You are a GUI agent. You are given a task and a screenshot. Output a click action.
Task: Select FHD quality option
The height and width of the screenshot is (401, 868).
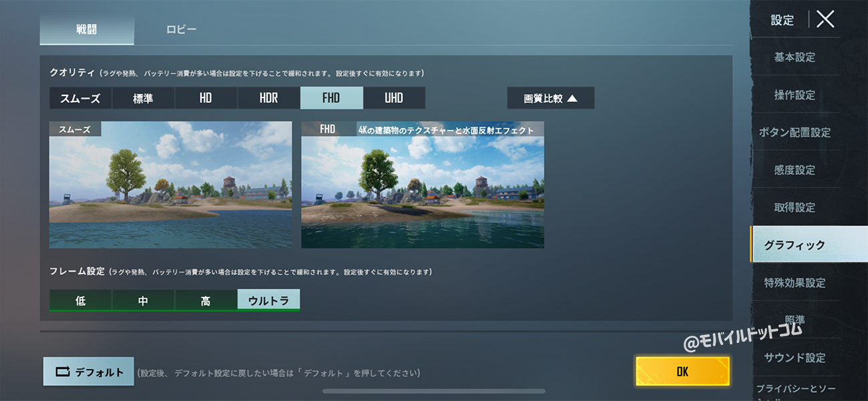click(x=331, y=98)
